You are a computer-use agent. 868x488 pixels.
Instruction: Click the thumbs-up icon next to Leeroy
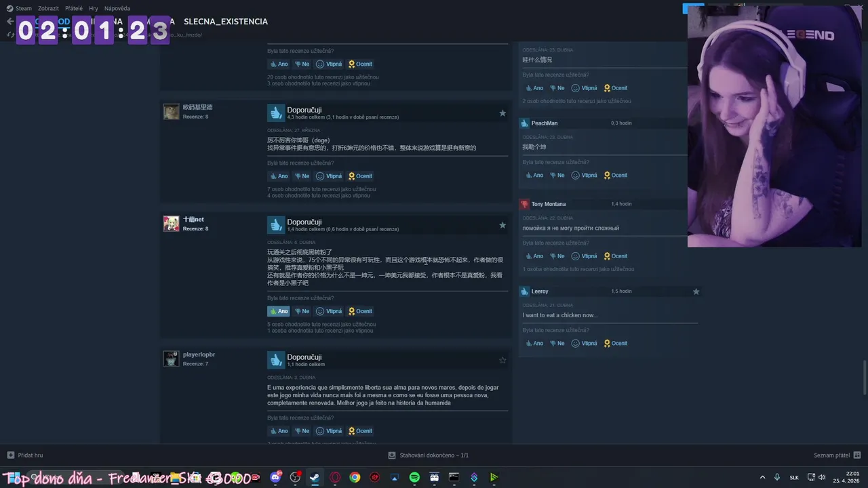524,291
